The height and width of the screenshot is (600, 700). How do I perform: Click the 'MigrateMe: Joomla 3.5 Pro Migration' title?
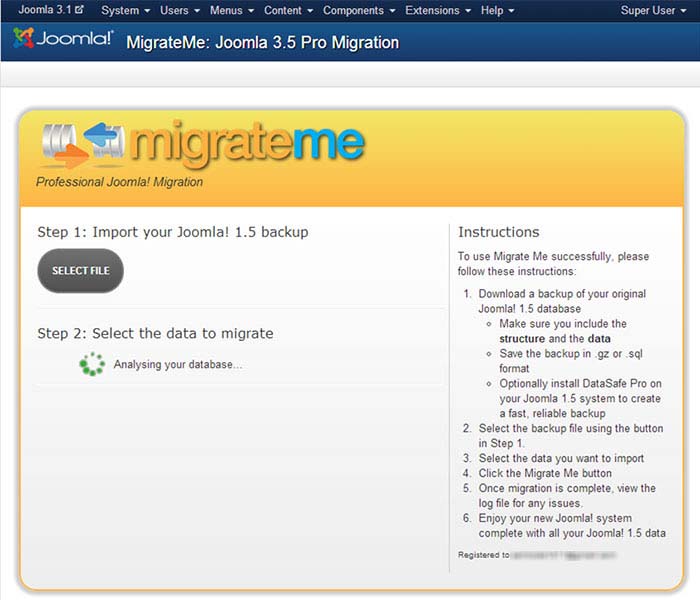pos(262,42)
